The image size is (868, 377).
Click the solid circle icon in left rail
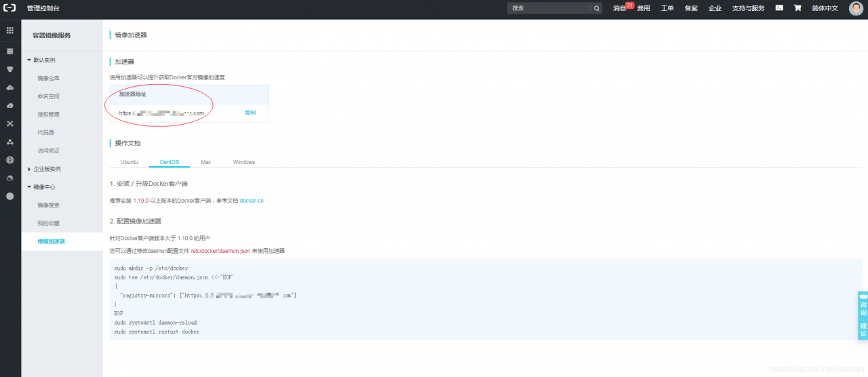[x=10, y=196]
